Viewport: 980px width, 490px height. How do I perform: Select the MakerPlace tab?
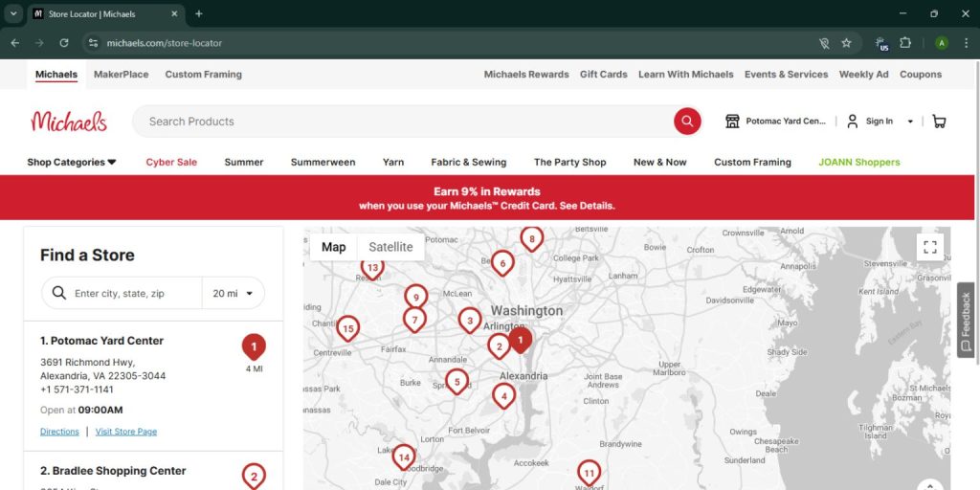[x=122, y=75]
